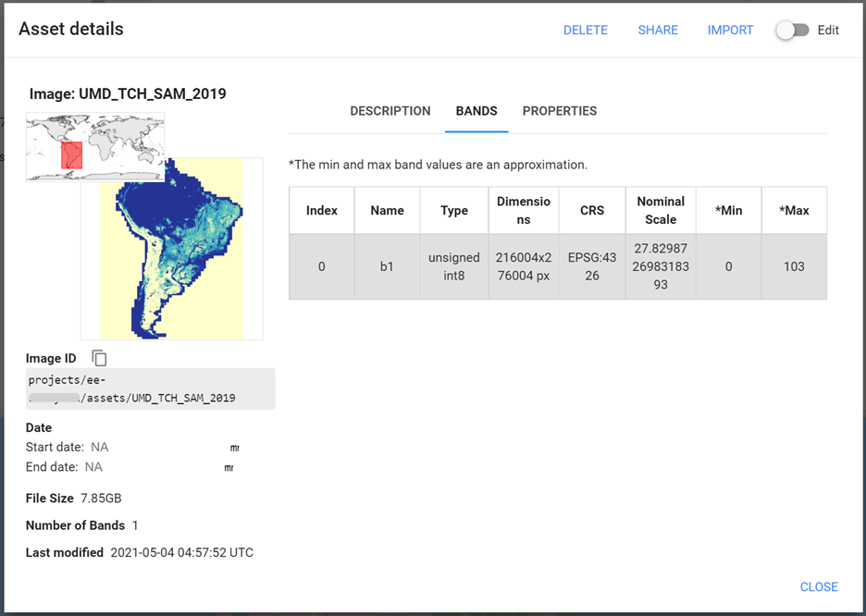Click the Start date NA field
Image resolution: width=866 pixels, height=616 pixels.
[100, 447]
